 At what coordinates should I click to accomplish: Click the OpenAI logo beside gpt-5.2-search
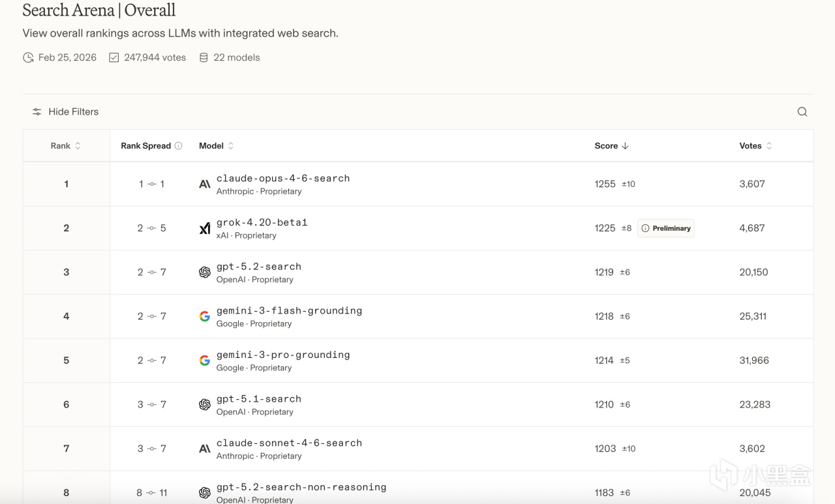tap(205, 273)
